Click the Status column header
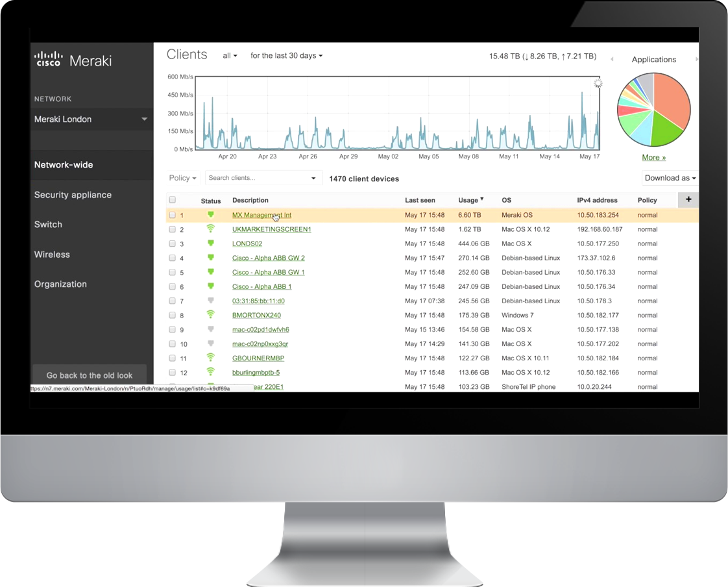728x587 pixels. pos(211,201)
